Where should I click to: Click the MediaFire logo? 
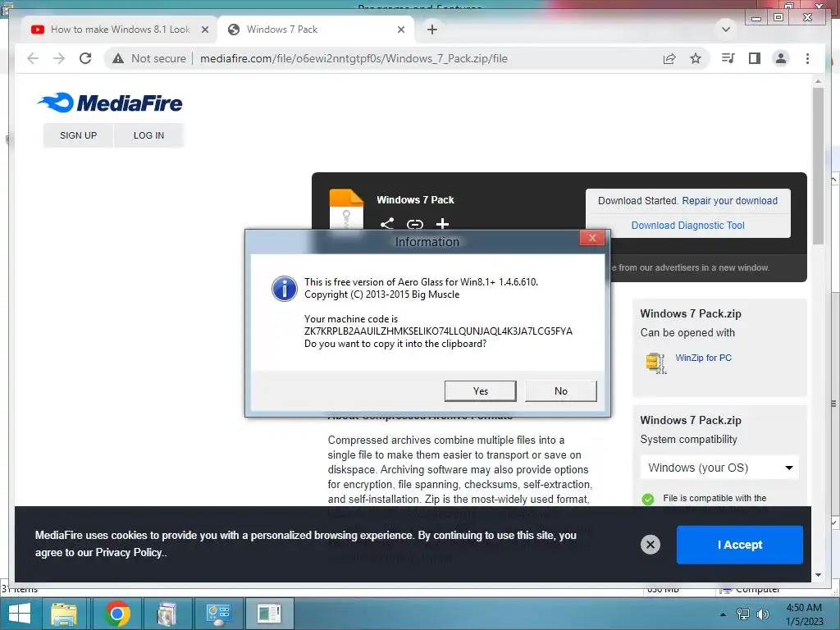(x=110, y=103)
